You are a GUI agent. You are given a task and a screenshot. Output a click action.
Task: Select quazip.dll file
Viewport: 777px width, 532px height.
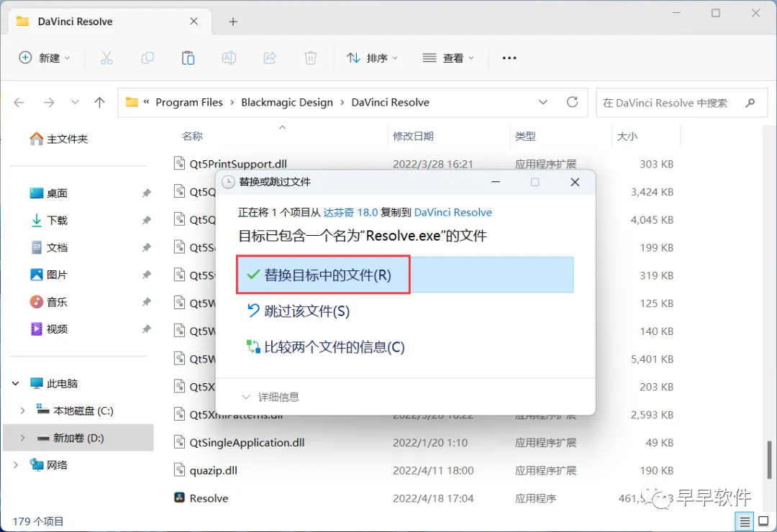click(x=213, y=470)
